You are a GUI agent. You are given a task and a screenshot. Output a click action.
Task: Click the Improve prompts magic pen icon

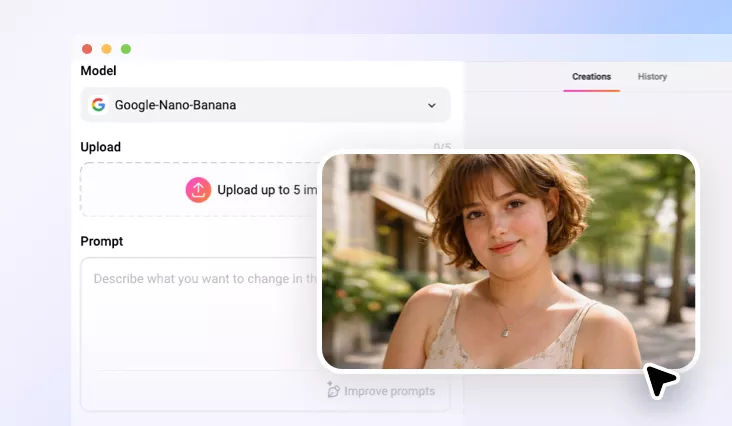[x=333, y=390]
